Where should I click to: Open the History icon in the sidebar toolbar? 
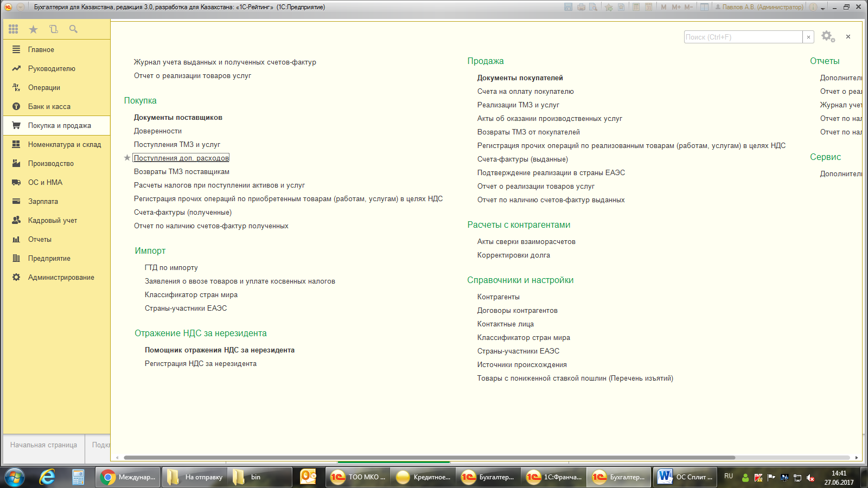pos(53,29)
